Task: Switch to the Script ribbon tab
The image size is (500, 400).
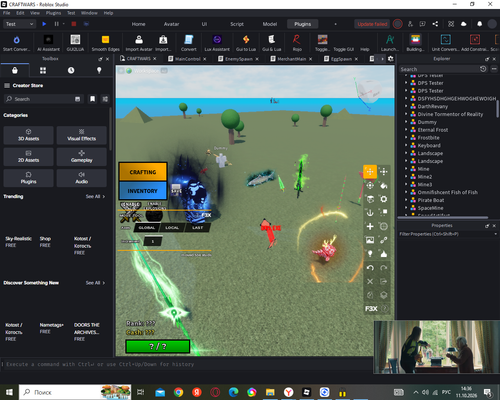Action: click(237, 24)
